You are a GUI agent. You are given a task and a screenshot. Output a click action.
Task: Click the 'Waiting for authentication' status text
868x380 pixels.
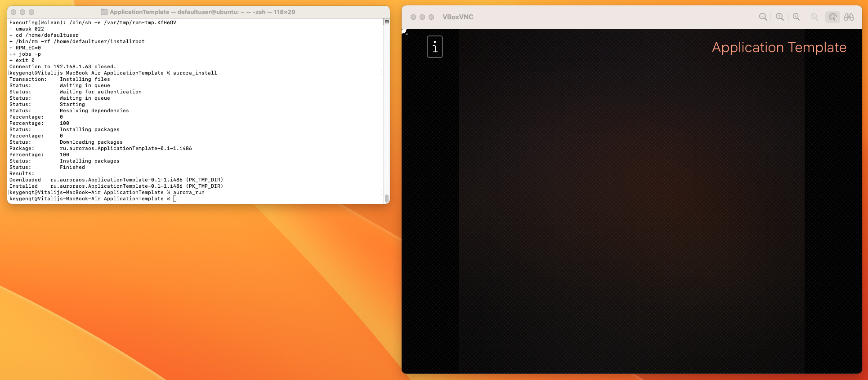[101, 92]
